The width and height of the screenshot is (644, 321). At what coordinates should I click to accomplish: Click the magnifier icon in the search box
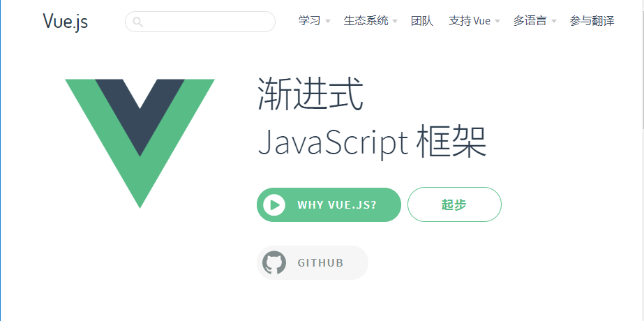click(138, 22)
